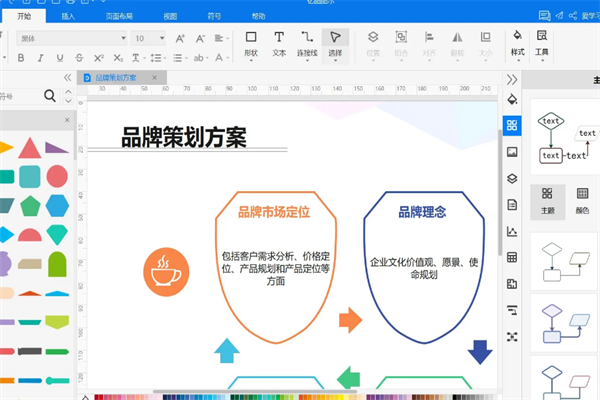This screenshot has height=400, width=600.
Task: Select the 形状 shape tool
Action: pyautogui.click(x=251, y=45)
